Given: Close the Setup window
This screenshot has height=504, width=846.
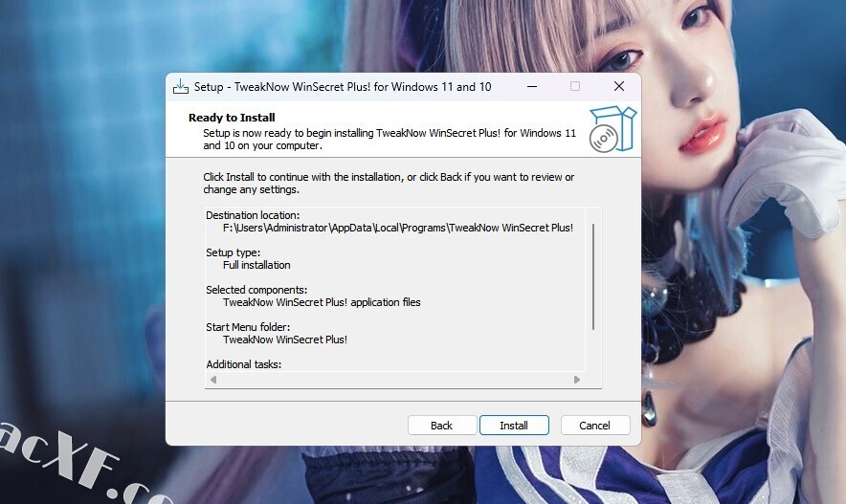Looking at the screenshot, I should (x=619, y=87).
